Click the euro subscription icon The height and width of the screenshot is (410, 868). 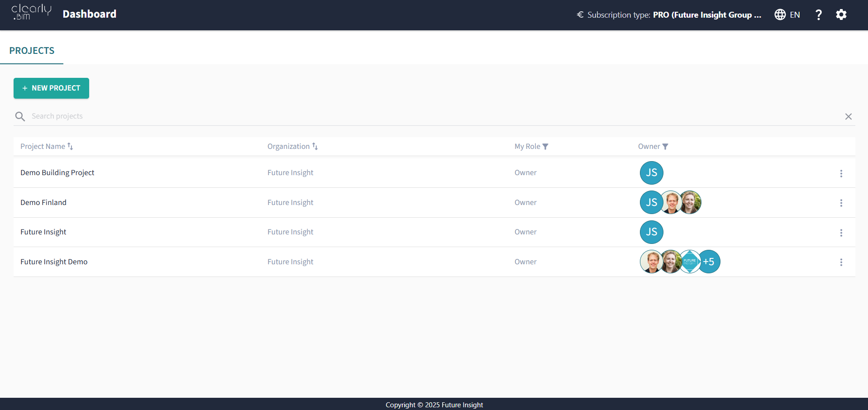tap(580, 14)
